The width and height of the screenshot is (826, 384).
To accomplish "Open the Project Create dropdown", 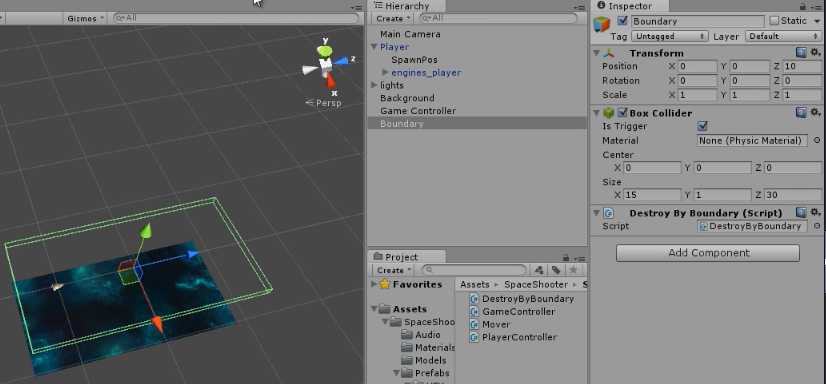I will tap(393, 270).
